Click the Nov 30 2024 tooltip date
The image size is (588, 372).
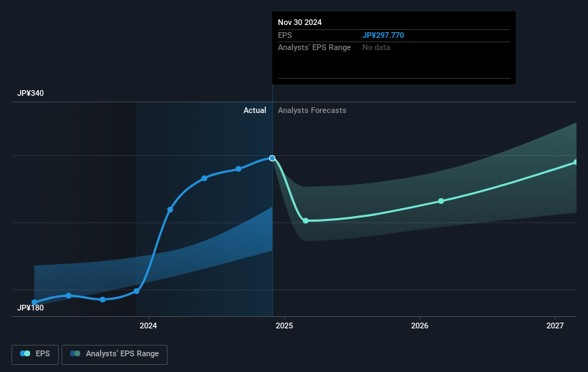click(x=299, y=22)
